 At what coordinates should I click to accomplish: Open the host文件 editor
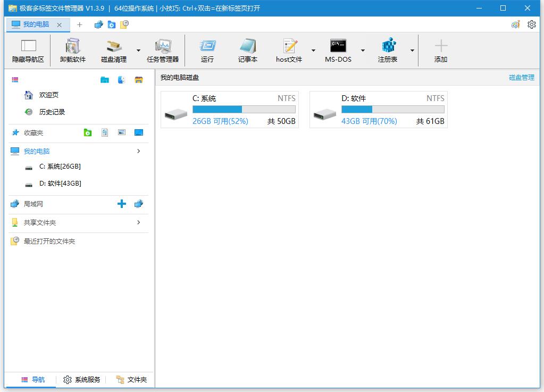pyautogui.click(x=289, y=51)
